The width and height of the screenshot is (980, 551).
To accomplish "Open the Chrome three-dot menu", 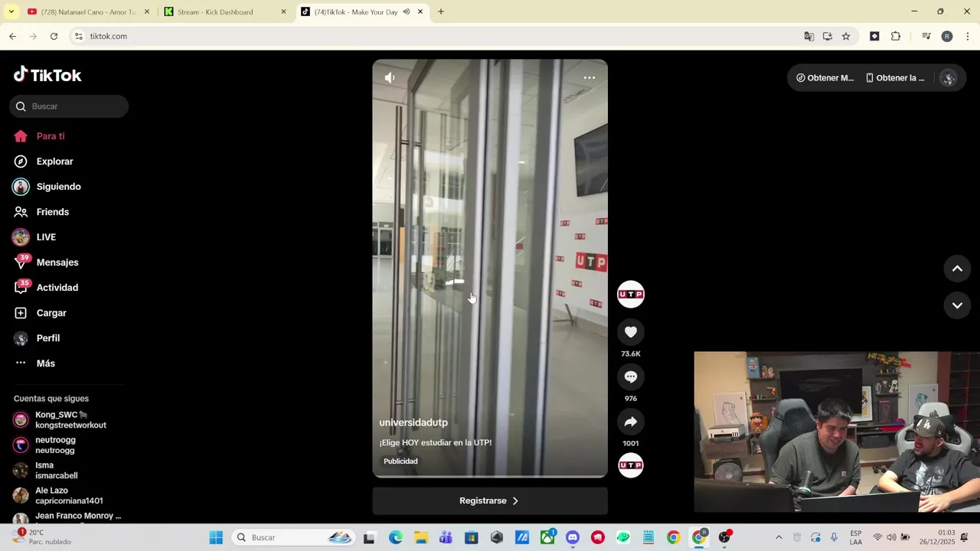I will 968,36.
